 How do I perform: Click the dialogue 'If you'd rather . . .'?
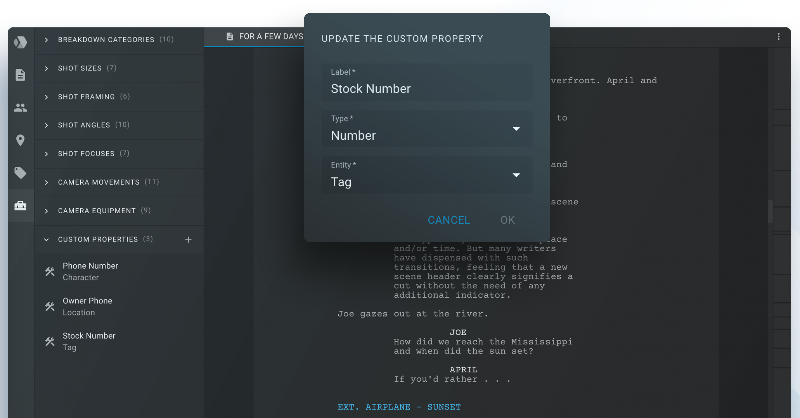(452, 379)
